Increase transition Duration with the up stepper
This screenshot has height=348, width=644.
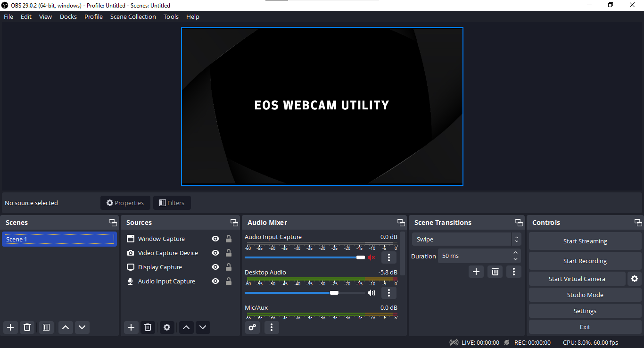coord(516,253)
